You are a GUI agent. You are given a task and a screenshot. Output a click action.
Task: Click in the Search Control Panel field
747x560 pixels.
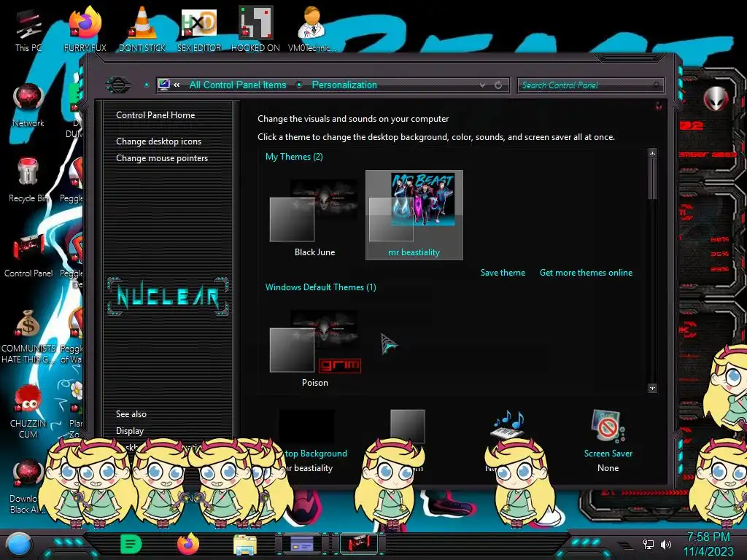589,85
